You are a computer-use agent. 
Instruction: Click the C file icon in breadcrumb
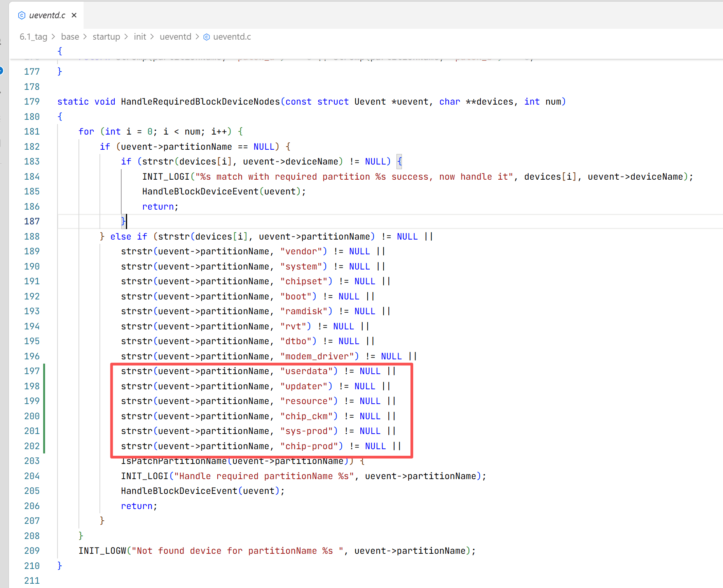pyautogui.click(x=207, y=37)
